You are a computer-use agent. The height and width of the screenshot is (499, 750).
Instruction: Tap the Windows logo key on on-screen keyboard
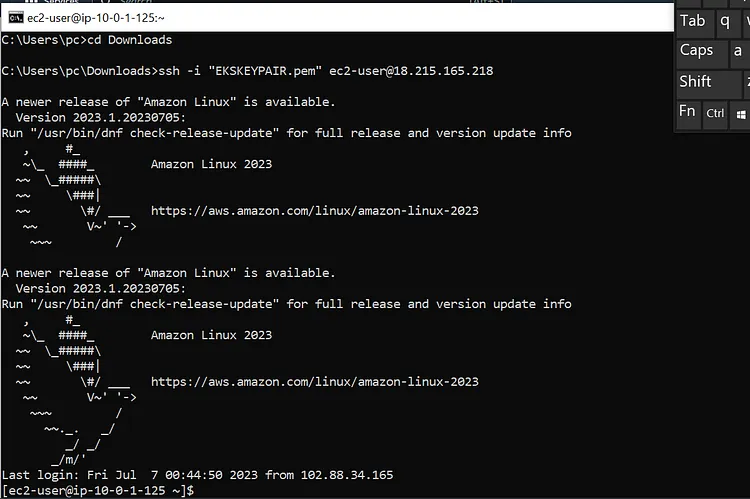[x=740, y=115]
